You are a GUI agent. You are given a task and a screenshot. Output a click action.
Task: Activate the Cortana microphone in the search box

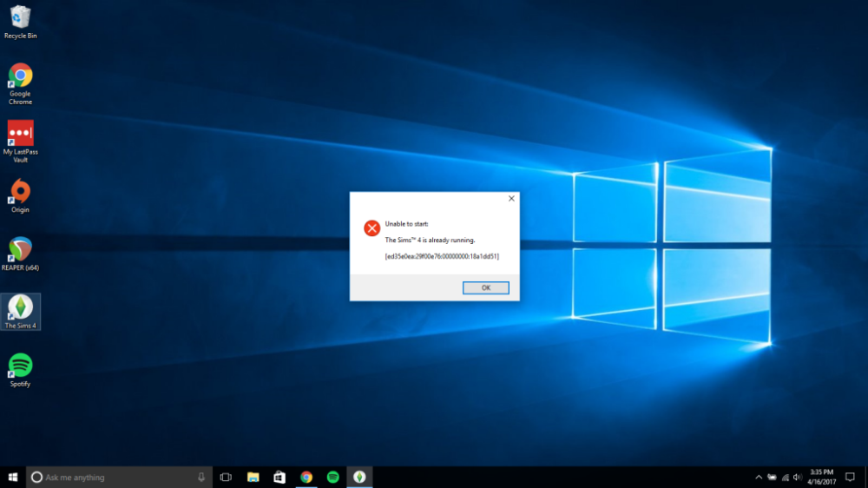tap(201, 477)
